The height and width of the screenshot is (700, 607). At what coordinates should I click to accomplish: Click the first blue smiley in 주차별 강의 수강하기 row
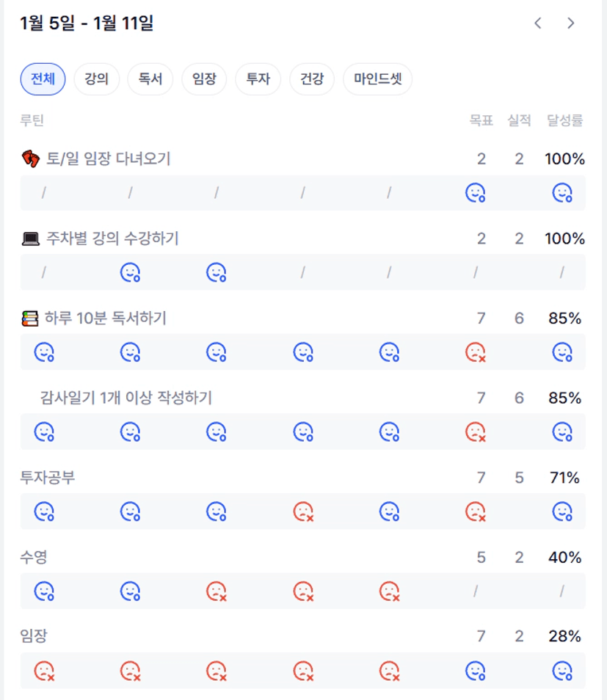click(130, 273)
